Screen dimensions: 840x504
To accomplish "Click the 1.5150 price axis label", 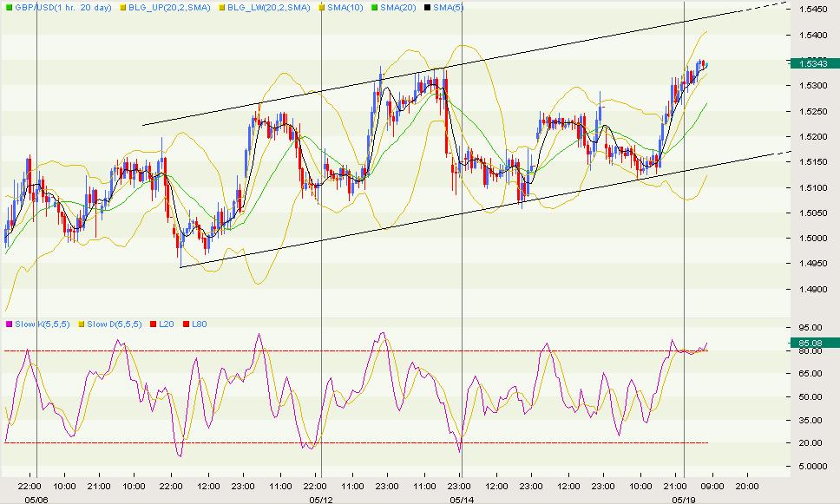I will [x=812, y=161].
